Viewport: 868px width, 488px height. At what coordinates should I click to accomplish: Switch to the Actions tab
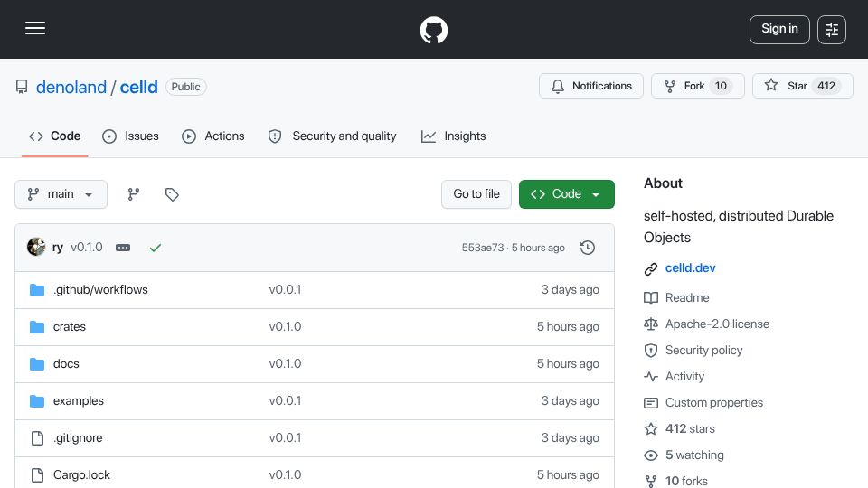pos(213,136)
